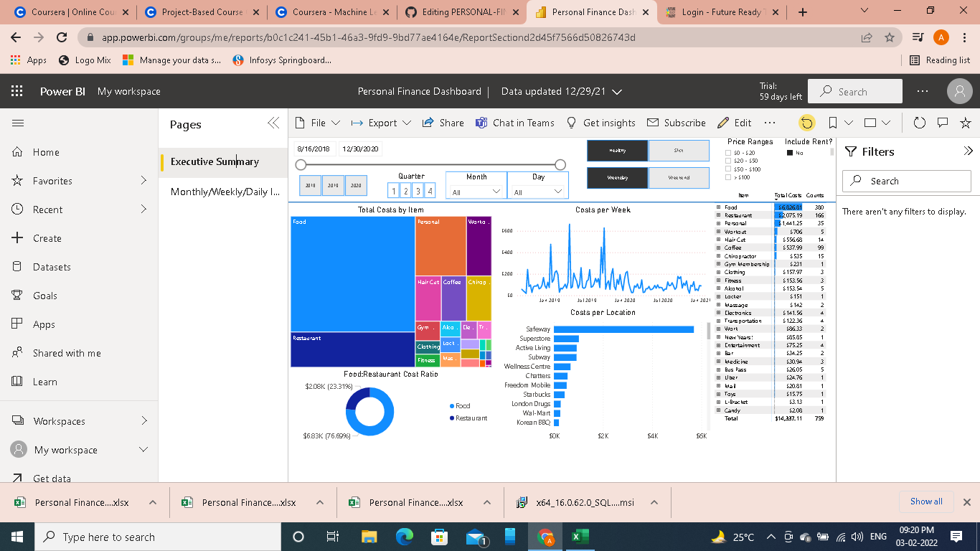Favorite this report with the star icon

point(966,123)
